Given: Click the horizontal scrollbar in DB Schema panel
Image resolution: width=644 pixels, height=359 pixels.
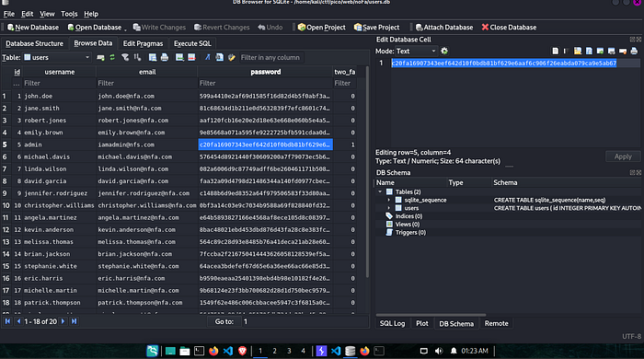Looking at the screenshot, I should [431, 315].
